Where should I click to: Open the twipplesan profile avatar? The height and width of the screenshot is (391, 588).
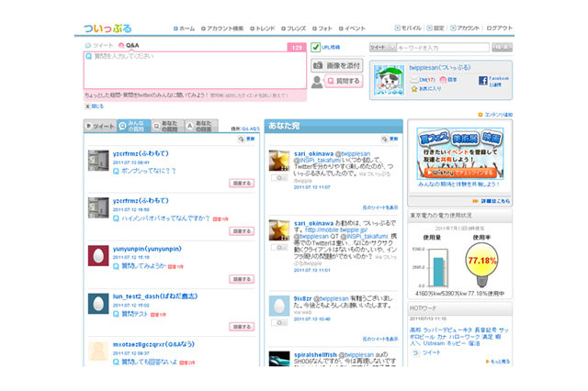pyautogui.click(x=389, y=81)
